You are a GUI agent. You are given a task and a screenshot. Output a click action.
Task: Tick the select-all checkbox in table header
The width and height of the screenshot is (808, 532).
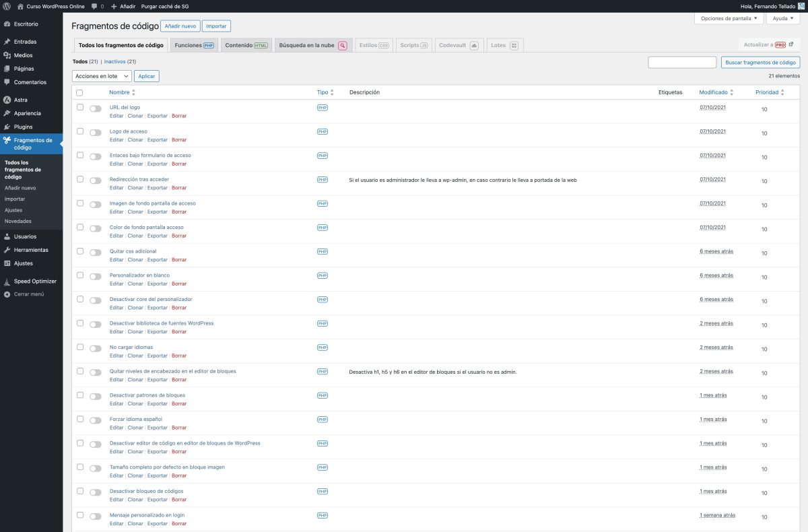pyautogui.click(x=80, y=93)
